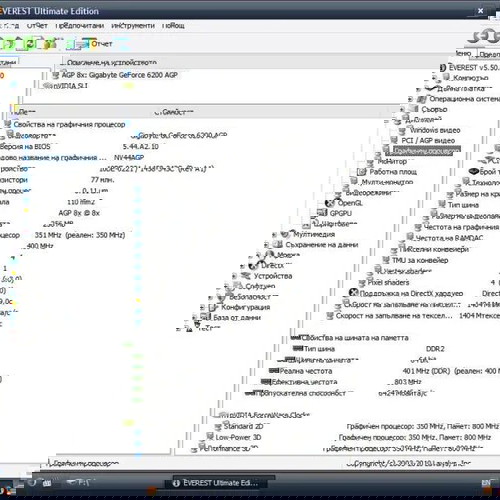Select the 77 млн. transistors value
The width and height of the screenshot is (500, 500).
[x=102, y=180]
